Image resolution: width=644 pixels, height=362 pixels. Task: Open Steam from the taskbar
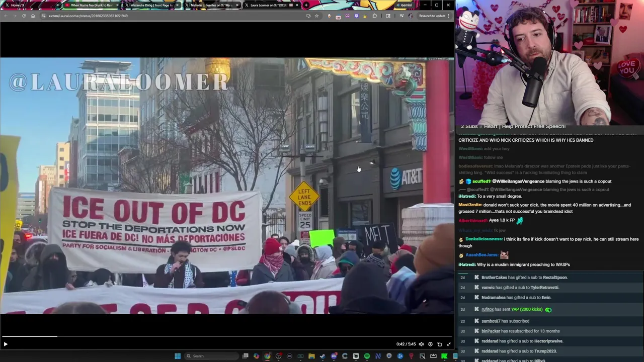323,356
